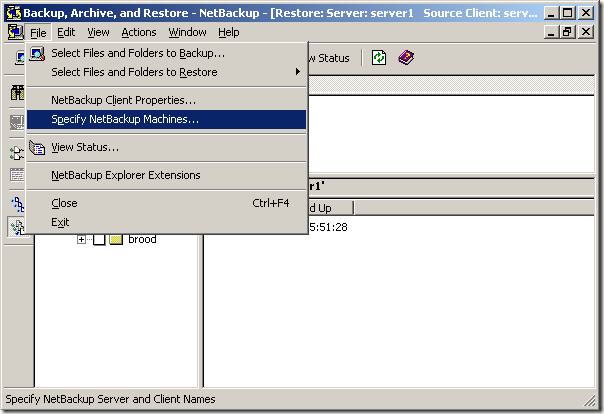Click the View Status toolbar button

point(329,58)
